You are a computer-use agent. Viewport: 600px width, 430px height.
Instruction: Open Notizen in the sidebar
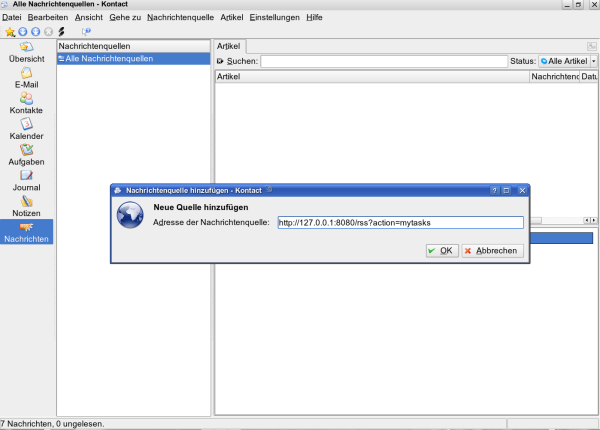click(x=26, y=205)
